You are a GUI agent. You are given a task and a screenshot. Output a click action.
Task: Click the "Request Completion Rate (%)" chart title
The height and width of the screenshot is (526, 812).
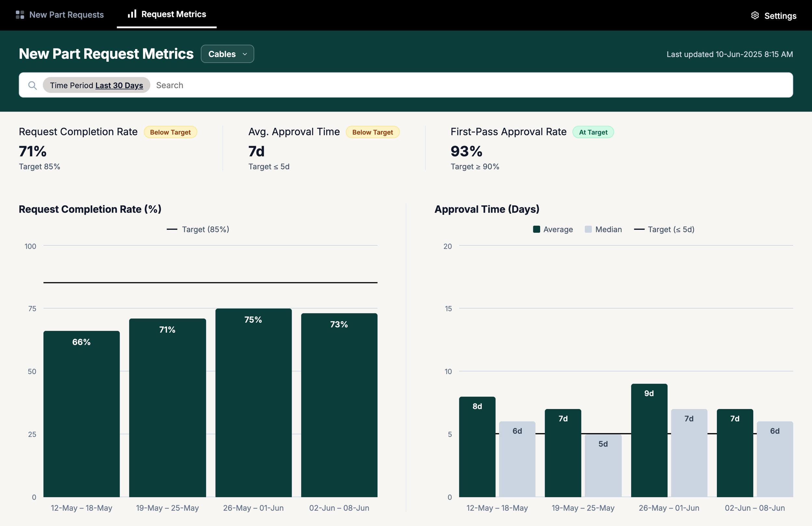pos(90,209)
